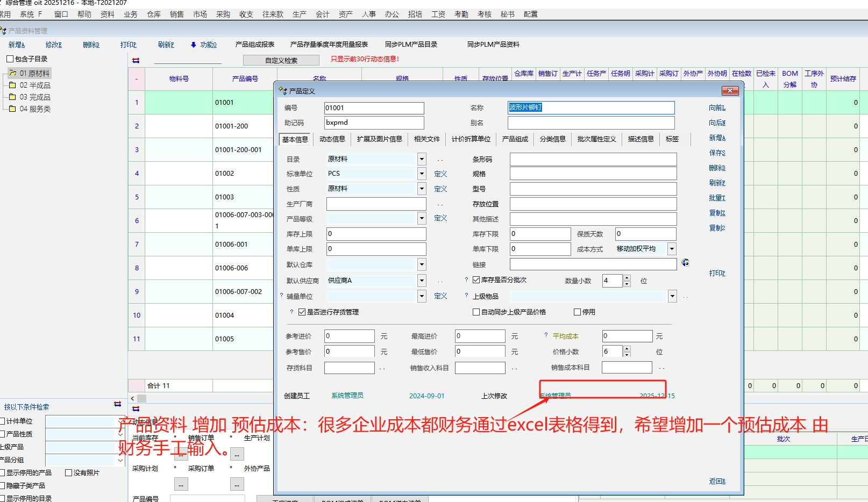Click the help question mark beside 库存是否分批次

pyautogui.click(x=466, y=280)
